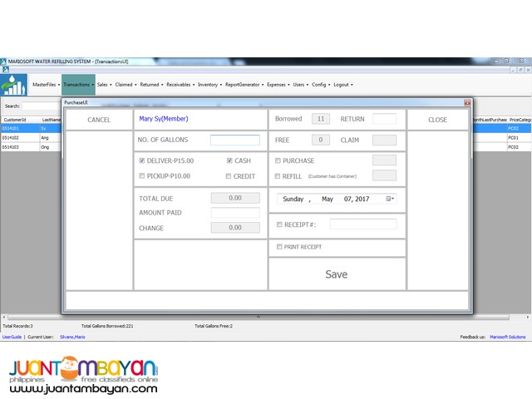Image resolution: width=532 pixels, height=399 pixels.
Task: Enable the PURCHASE checkbox
Action: pos(278,160)
